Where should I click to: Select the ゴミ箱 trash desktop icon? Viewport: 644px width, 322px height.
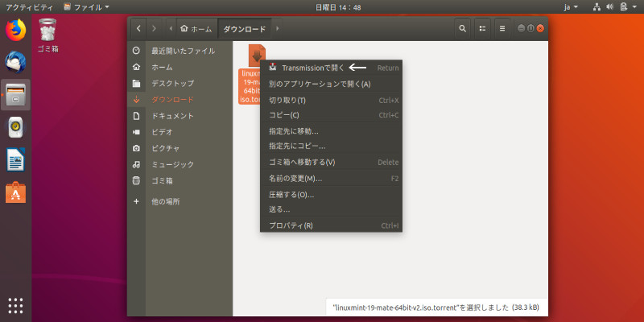(48, 35)
